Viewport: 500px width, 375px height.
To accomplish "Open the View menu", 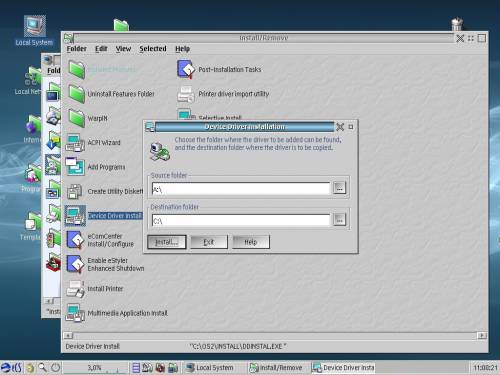I will tap(123, 49).
